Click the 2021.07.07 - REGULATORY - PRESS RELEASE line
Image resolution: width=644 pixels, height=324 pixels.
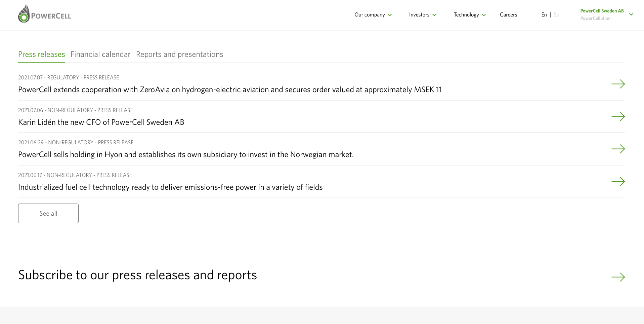tap(69, 78)
